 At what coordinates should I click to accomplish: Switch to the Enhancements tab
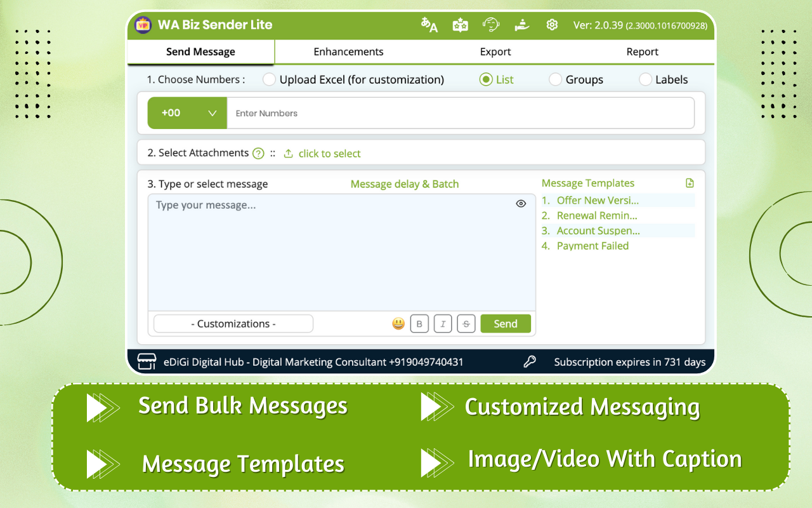click(348, 51)
